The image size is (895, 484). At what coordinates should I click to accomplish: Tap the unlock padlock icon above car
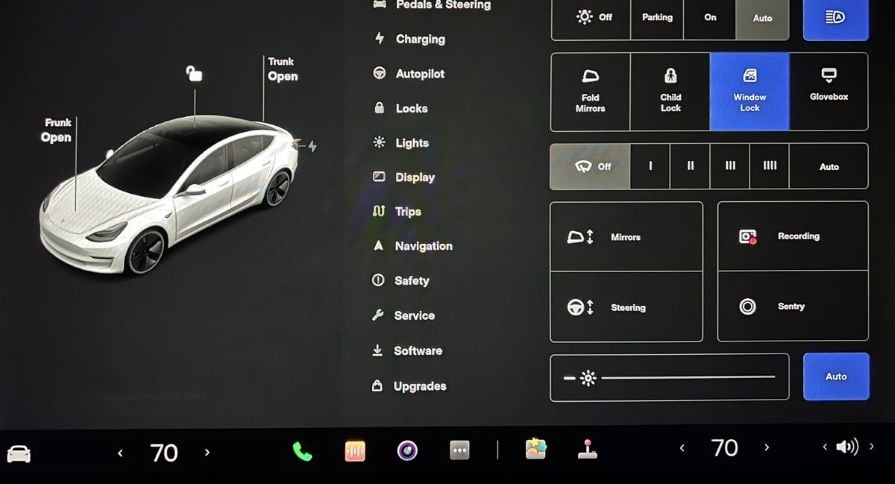[x=194, y=73]
